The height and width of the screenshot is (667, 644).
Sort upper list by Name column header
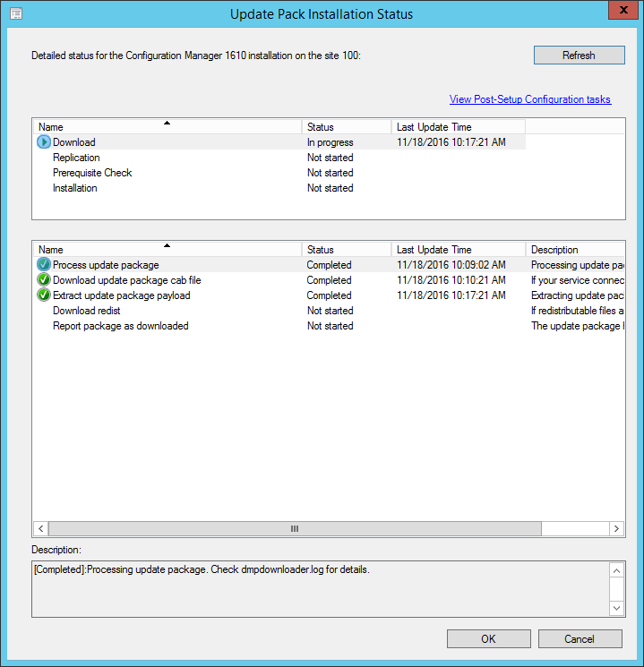[167, 127]
